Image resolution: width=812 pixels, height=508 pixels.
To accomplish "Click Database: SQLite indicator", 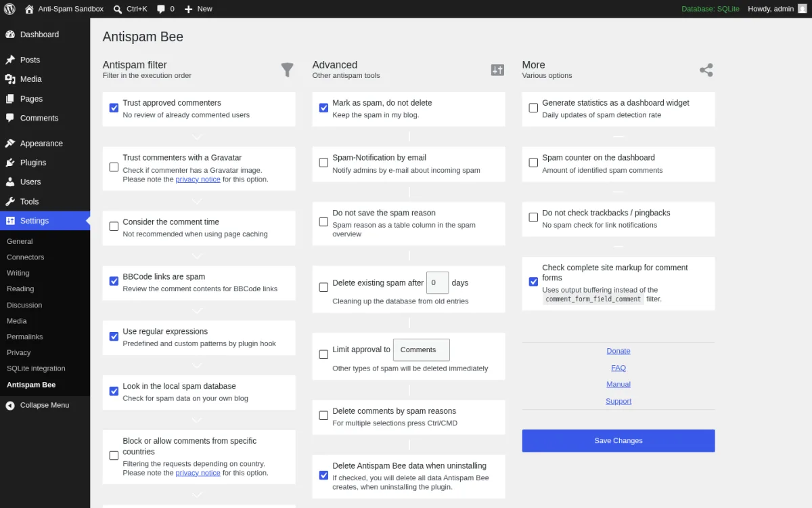I will point(710,9).
